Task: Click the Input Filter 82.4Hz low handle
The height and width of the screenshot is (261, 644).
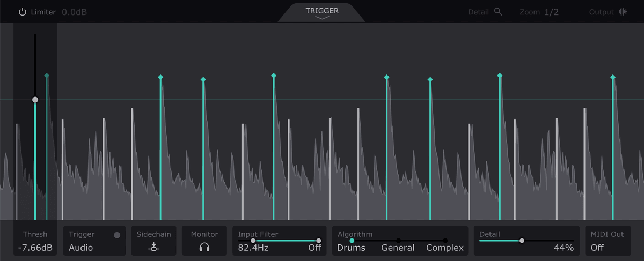Action: click(x=253, y=241)
